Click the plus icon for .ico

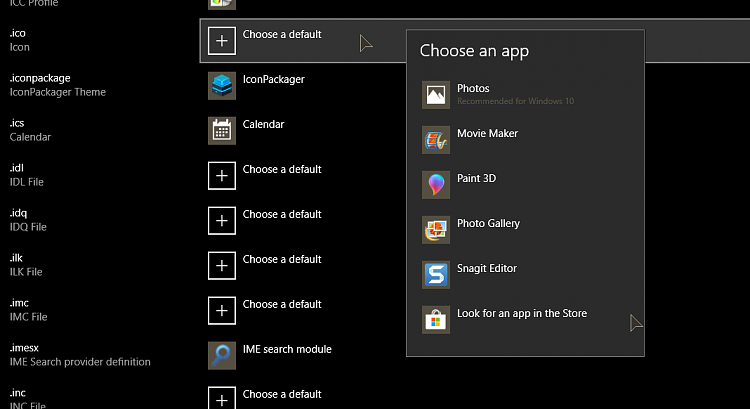point(221,41)
